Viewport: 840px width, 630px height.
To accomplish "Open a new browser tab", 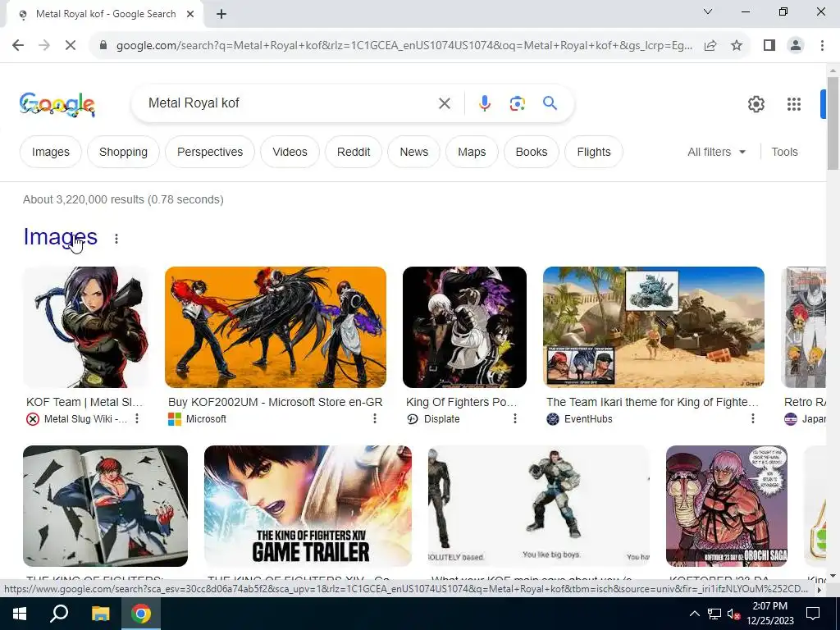I will [x=221, y=15].
